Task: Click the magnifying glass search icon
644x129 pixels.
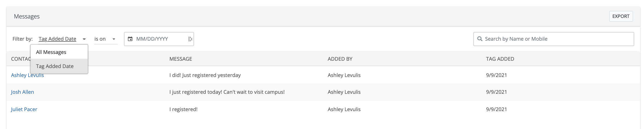Action: coord(480,39)
